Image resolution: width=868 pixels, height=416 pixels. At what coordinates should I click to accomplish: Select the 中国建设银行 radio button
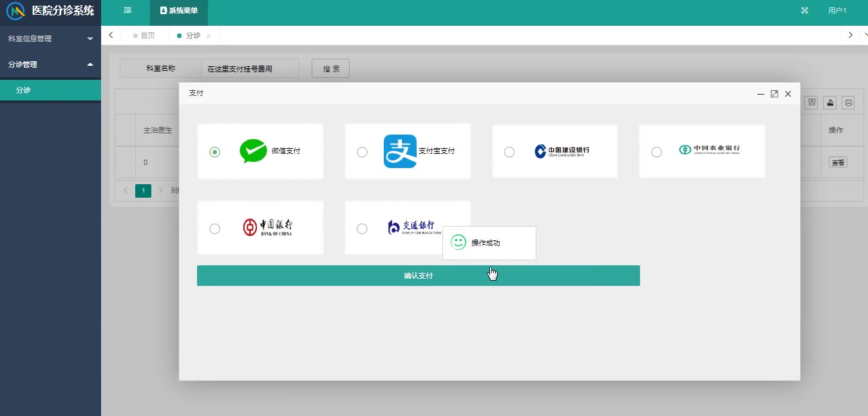(x=509, y=152)
